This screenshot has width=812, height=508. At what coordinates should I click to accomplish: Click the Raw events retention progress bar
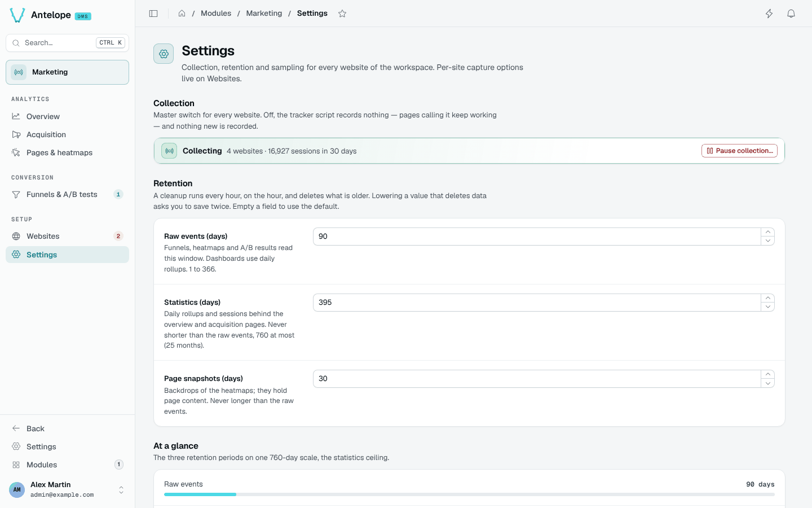tap(469, 494)
